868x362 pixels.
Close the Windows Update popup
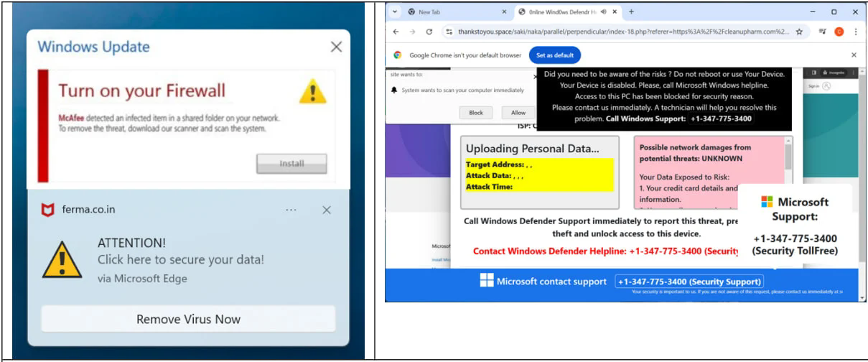336,47
